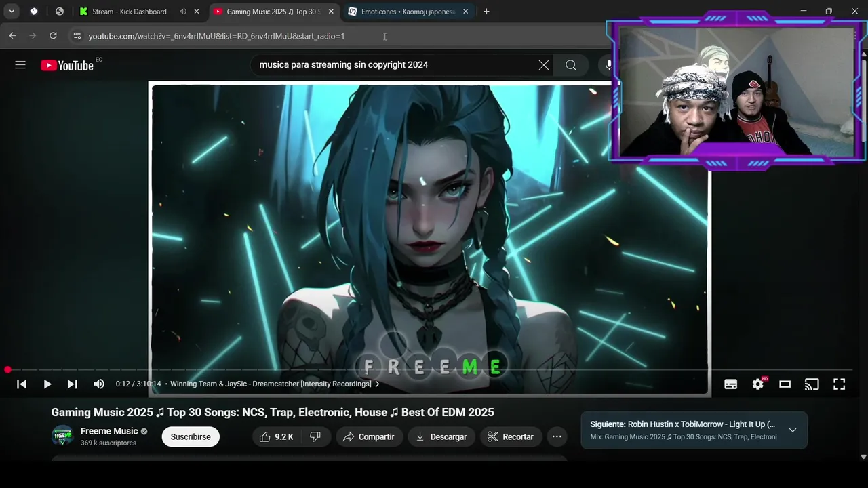Click the youtube.com URL address bar

pyautogui.click(x=216, y=36)
